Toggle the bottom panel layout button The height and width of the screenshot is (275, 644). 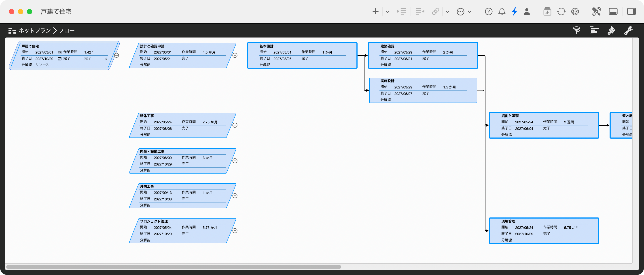coord(613,11)
